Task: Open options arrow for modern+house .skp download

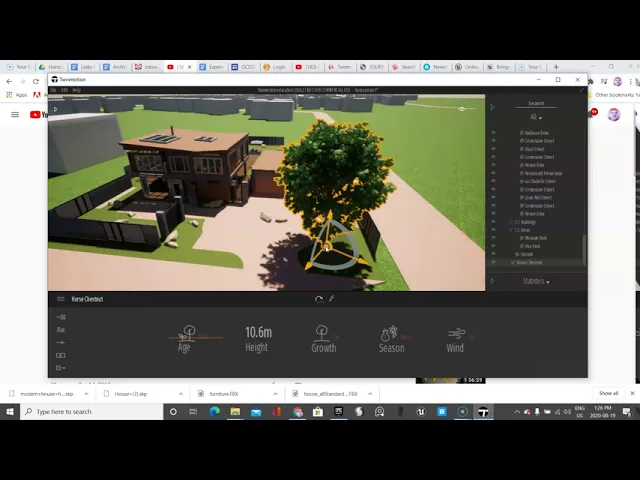Action: (x=86, y=394)
